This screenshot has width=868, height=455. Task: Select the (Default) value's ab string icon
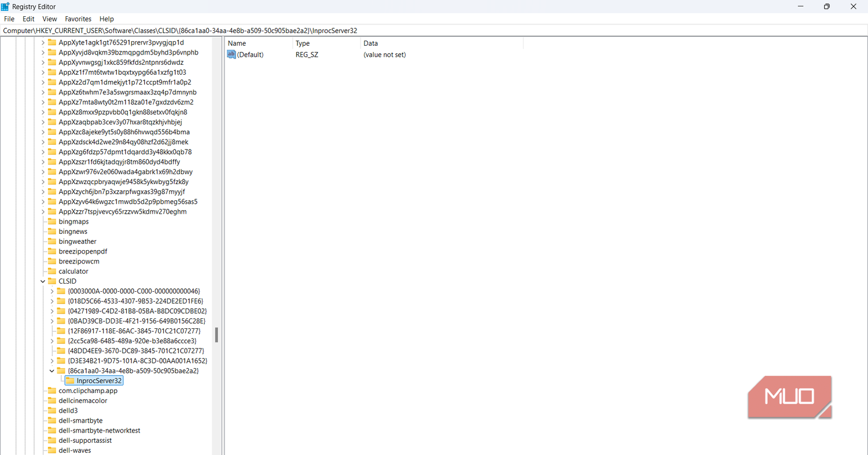(231, 54)
